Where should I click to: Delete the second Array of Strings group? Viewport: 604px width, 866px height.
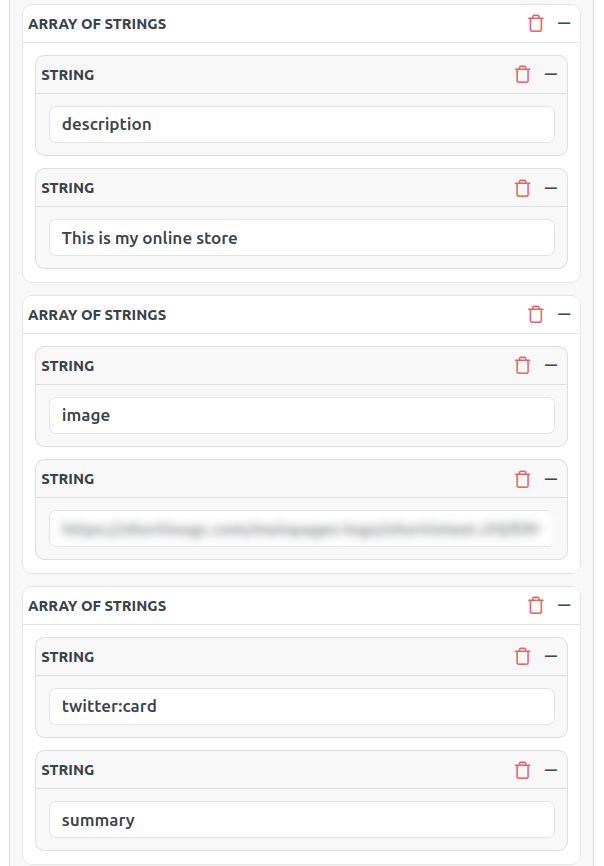(x=536, y=315)
